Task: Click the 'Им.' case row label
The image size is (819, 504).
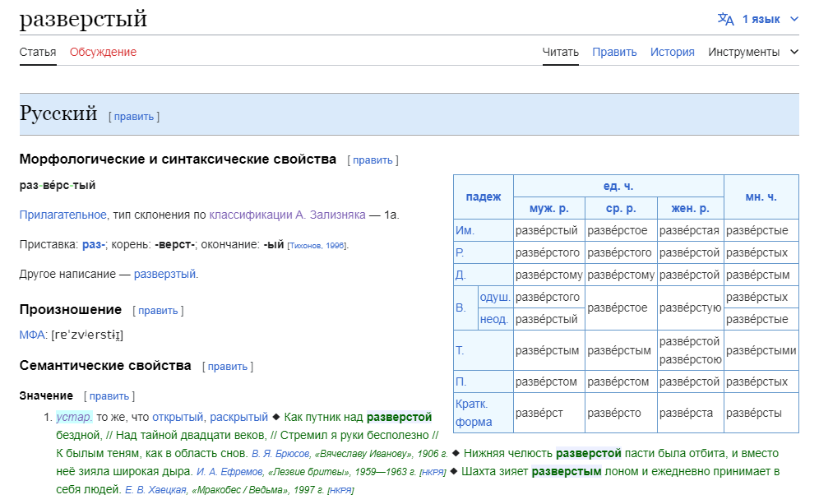Action: 465,230
